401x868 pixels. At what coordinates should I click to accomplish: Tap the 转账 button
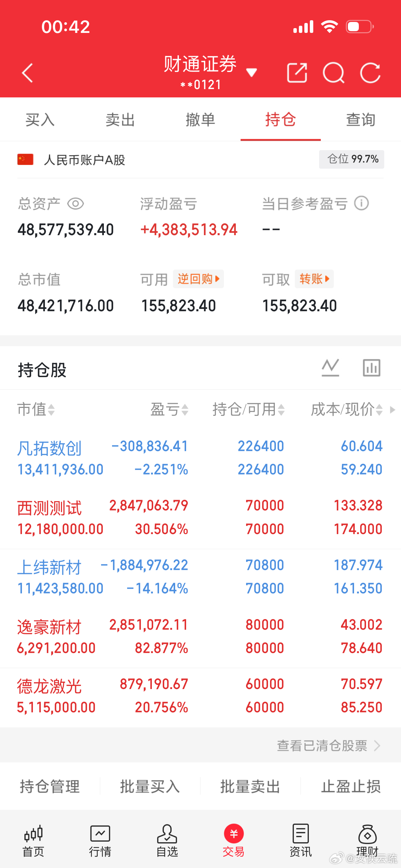(x=314, y=279)
